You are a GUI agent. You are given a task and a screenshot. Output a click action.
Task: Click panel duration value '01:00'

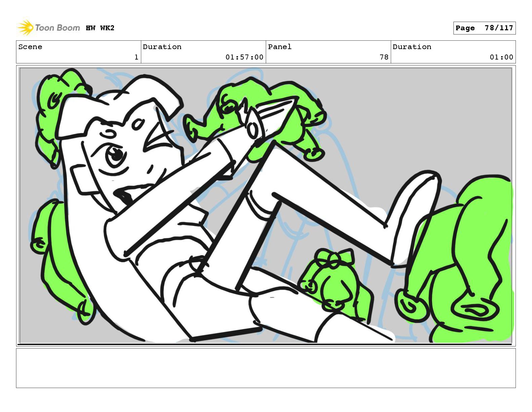click(x=501, y=57)
